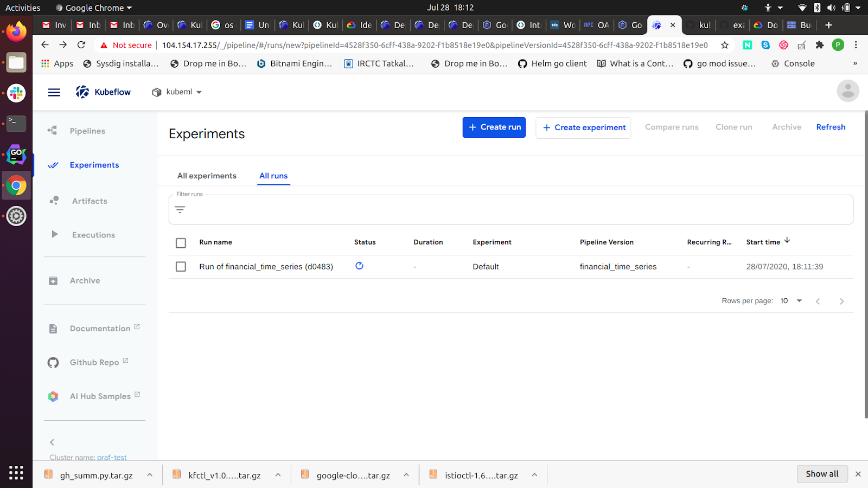The width and height of the screenshot is (868, 488).
Task: Switch to the All runs tab
Action: [273, 176]
